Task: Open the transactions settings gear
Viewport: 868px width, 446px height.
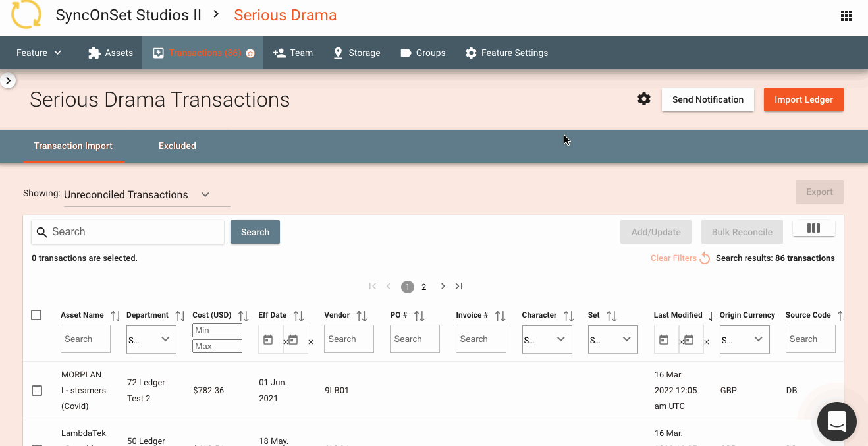Action: [644, 99]
